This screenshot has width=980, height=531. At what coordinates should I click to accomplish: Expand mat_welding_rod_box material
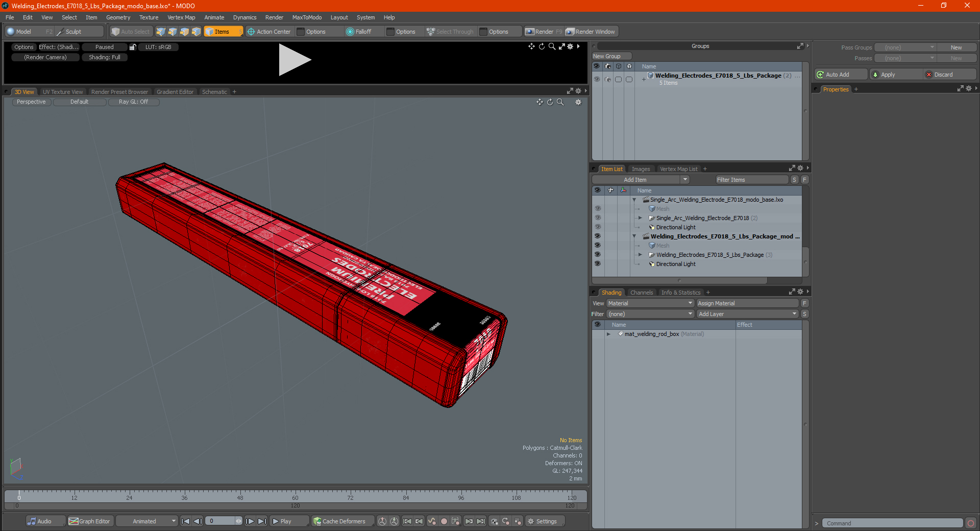tap(609, 334)
